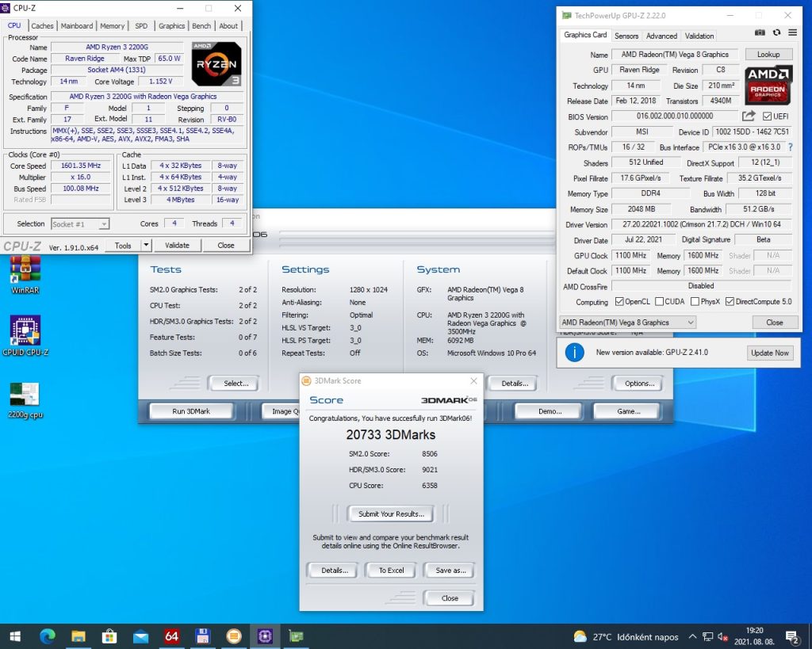
Task: Open File Explorer from taskbar
Action: [79, 636]
